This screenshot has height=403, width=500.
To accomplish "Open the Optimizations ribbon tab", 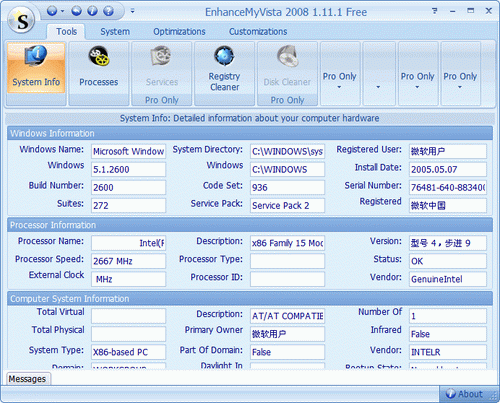I will [x=179, y=32].
